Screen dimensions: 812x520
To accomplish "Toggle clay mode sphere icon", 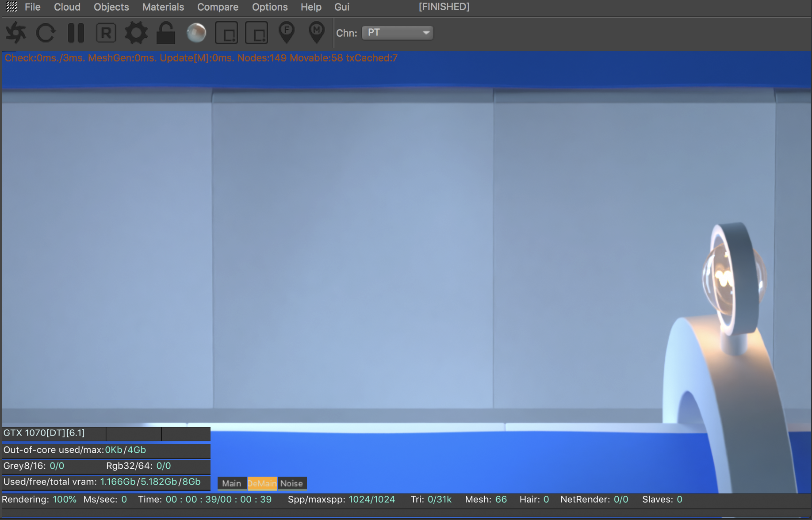I will [x=196, y=33].
